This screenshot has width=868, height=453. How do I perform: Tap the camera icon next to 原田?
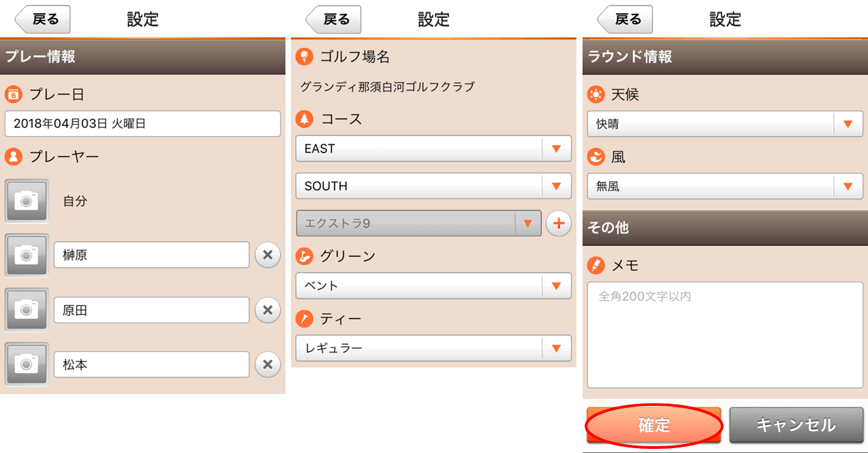27,310
